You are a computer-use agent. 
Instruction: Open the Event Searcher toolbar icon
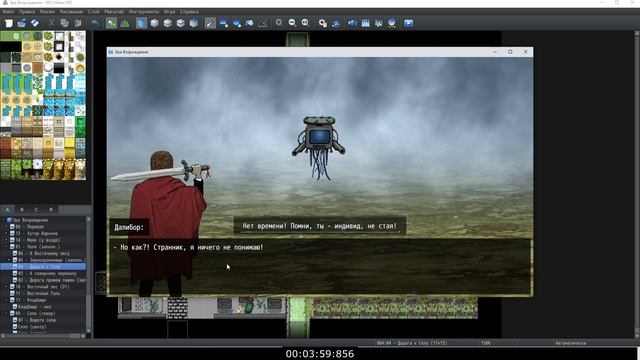click(365, 23)
